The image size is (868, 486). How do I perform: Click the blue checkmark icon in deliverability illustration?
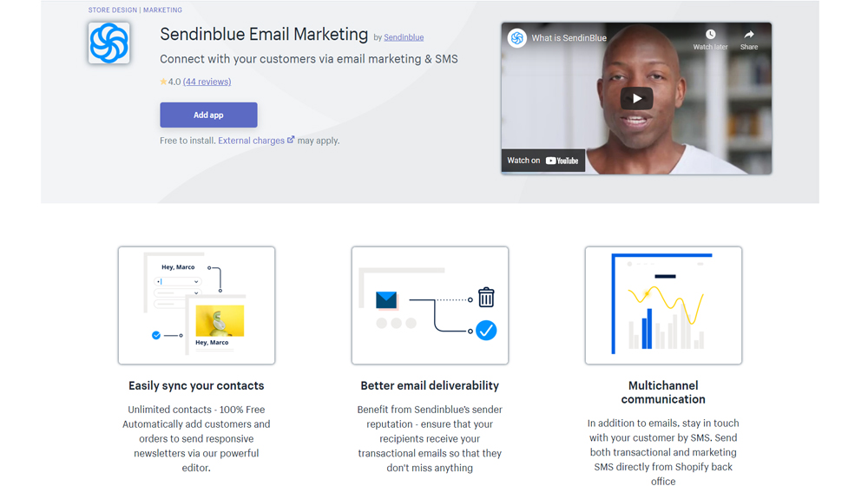486,331
